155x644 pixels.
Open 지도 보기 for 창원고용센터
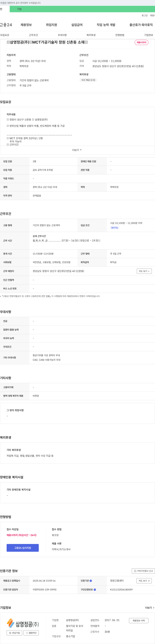click(x=144, y=581)
